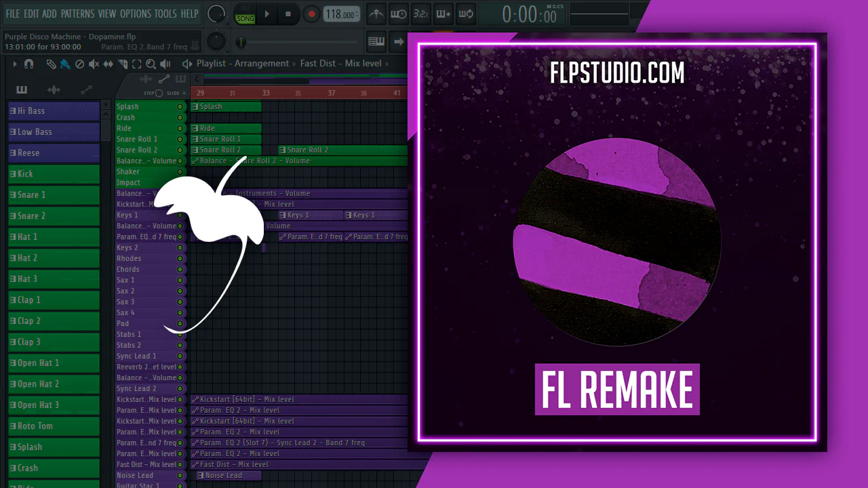Click the right arrow icon in top toolbar
The height and width of the screenshot is (488, 868).
point(398,41)
